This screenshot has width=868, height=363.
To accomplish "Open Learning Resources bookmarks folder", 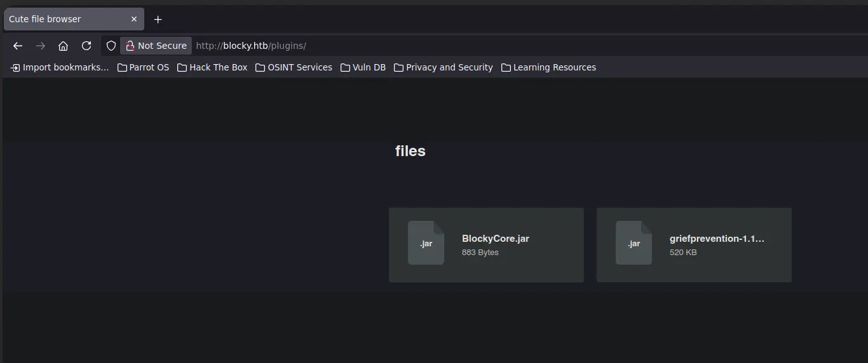I will tap(548, 67).
